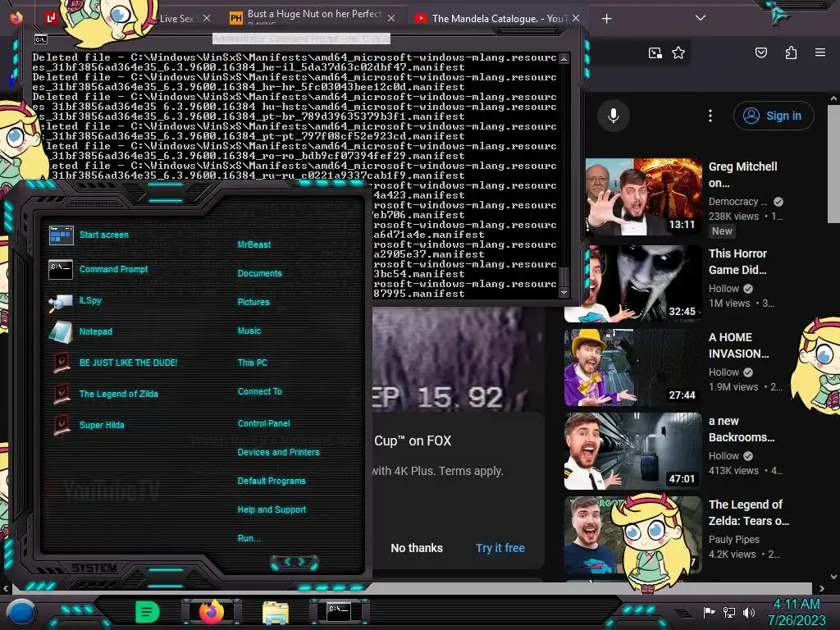The height and width of the screenshot is (630, 840).
Task: Switch to Command Prompt taskbar button
Action: [x=339, y=612]
